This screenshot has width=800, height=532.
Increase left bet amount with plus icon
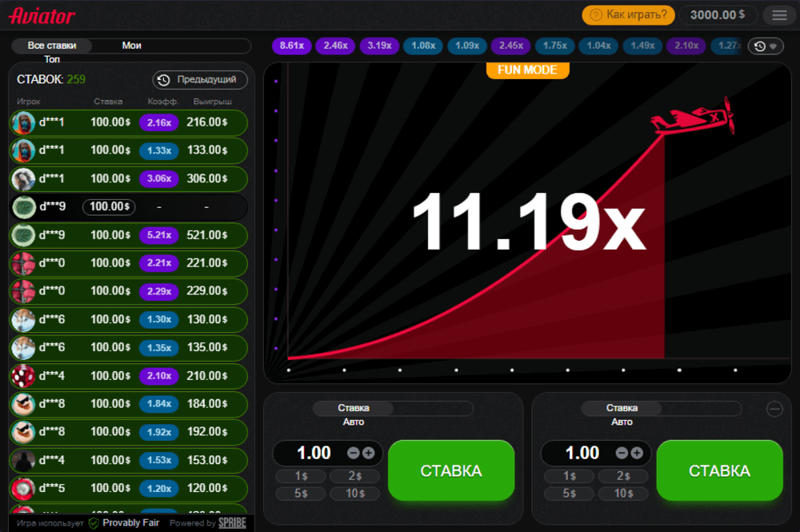(x=368, y=453)
